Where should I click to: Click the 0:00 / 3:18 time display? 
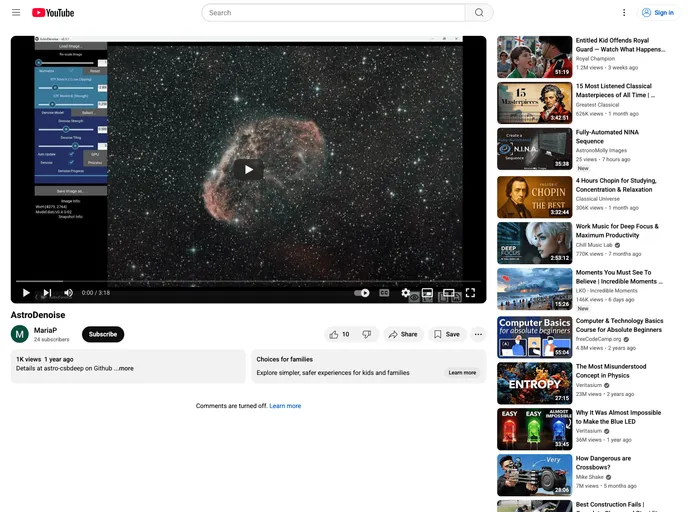[x=96, y=293]
